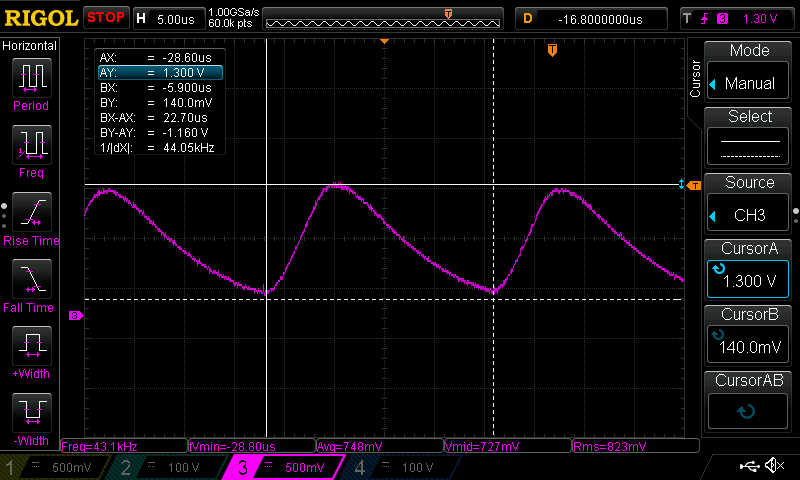Screen dimensions: 800x480
Task: Click the BY-AY -1.160 V readout
Action: click(x=160, y=133)
